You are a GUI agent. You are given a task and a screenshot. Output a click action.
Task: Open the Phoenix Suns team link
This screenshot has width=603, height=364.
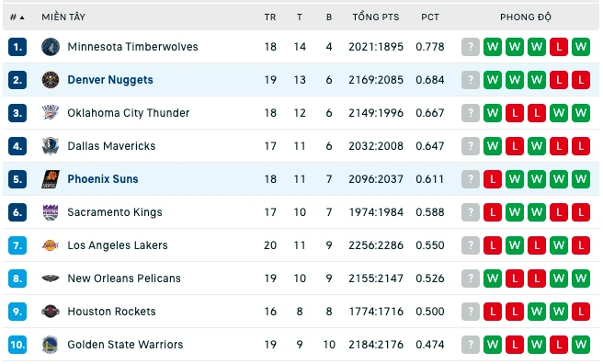point(103,179)
